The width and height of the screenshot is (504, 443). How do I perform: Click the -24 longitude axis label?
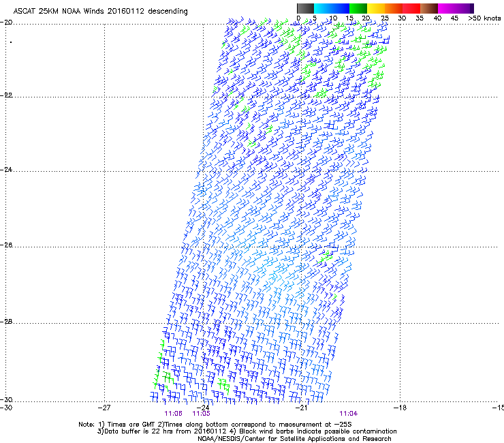pyautogui.click(x=203, y=408)
